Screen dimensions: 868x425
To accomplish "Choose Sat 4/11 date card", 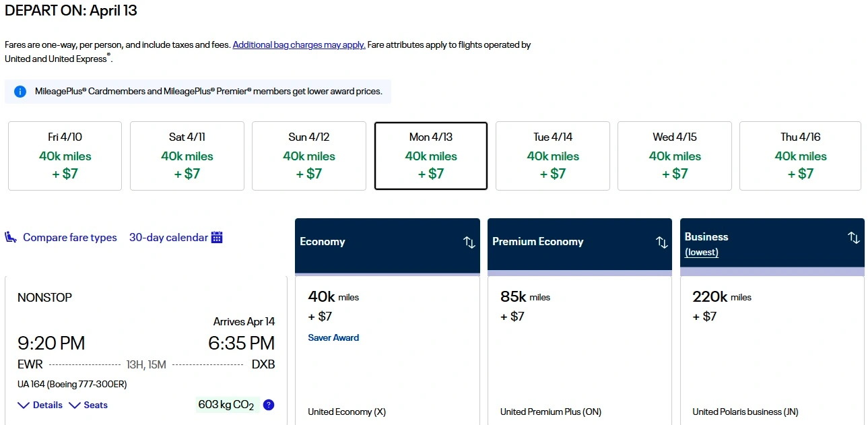I will coord(187,156).
